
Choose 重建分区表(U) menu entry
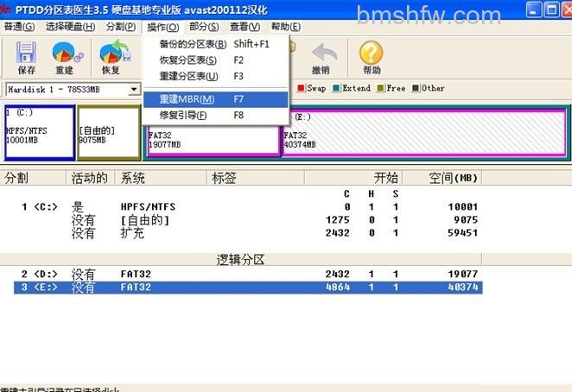point(216,76)
